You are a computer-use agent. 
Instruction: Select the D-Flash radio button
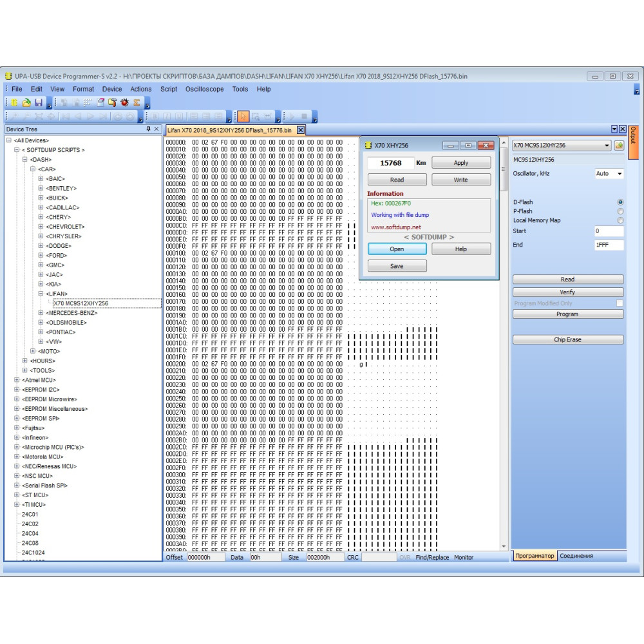pyautogui.click(x=620, y=202)
